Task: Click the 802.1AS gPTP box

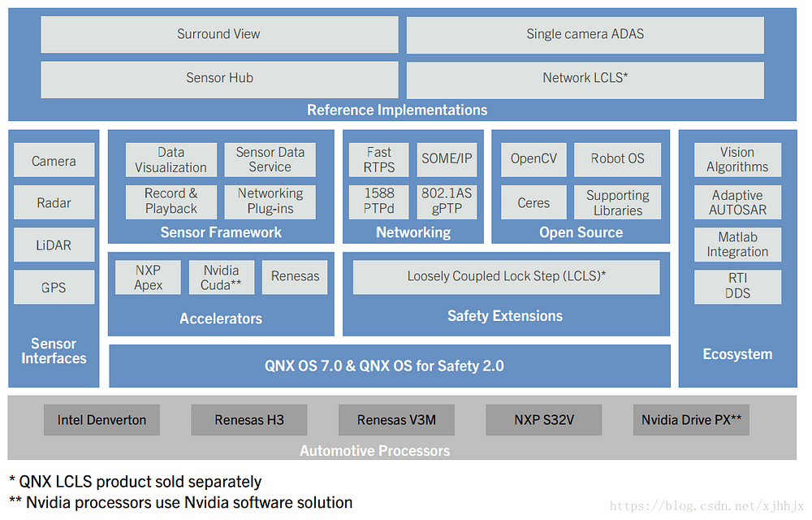Action: point(447,201)
